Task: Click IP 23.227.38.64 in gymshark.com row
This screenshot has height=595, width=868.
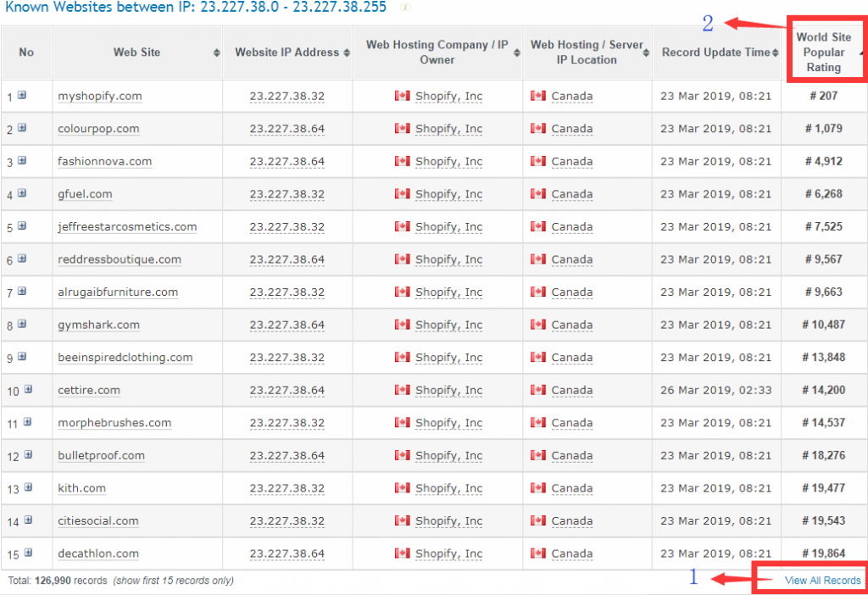Action: click(287, 325)
